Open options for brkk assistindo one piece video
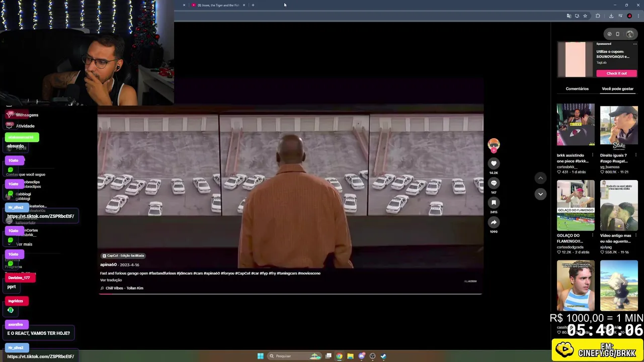The width and height of the screenshot is (644, 362). tap(592, 155)
